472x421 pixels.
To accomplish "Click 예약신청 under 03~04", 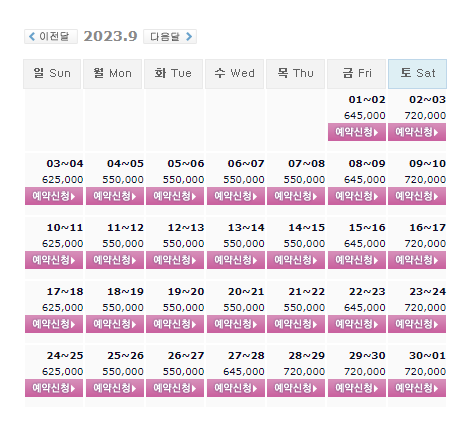I will click(x=54, y=196).
